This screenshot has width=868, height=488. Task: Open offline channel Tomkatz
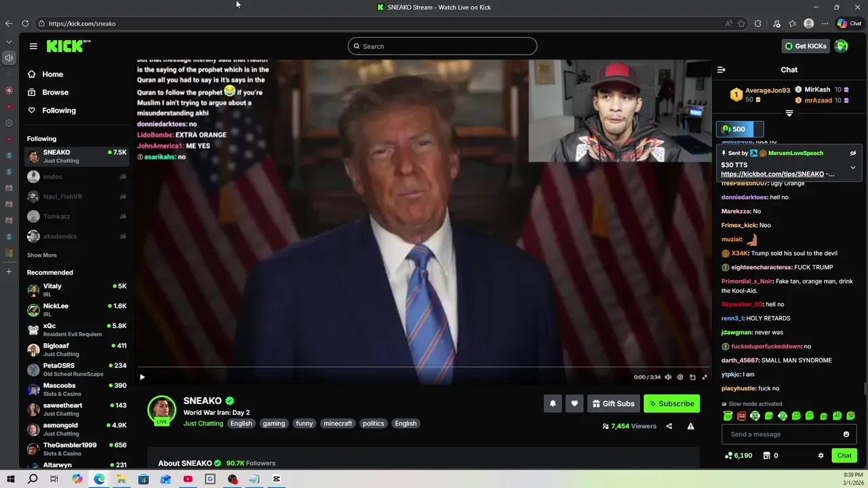76,216
